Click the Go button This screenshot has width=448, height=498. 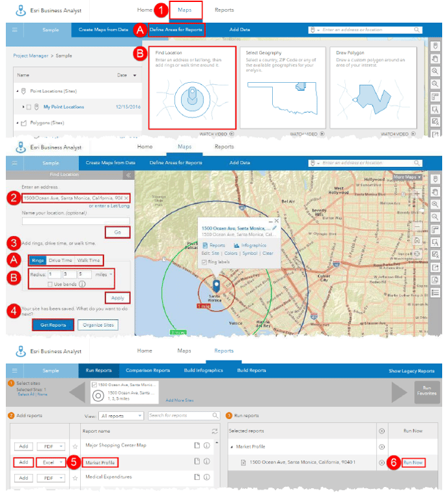[117, 232]
